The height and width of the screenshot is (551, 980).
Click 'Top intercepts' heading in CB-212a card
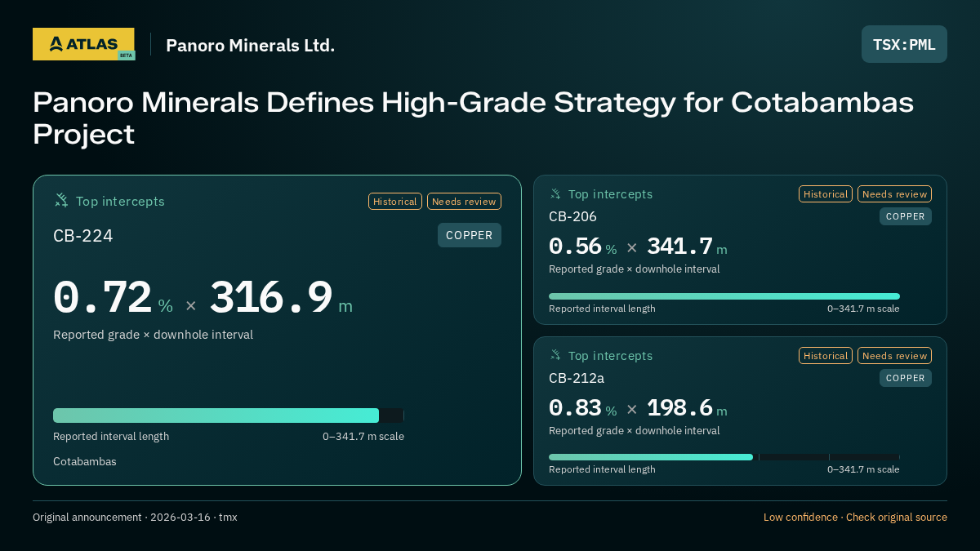610,356
